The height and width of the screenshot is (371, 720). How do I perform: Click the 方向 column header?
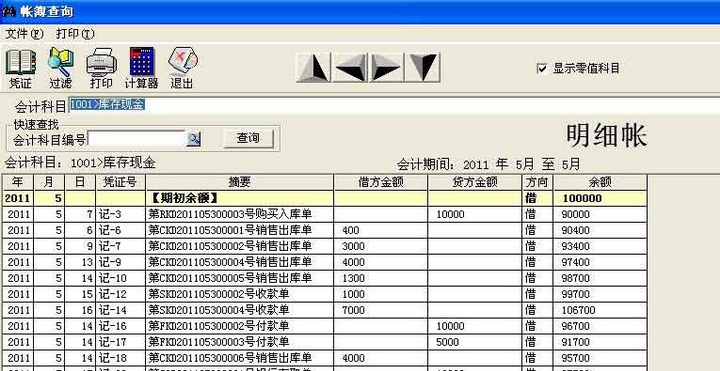coord(537,182)
